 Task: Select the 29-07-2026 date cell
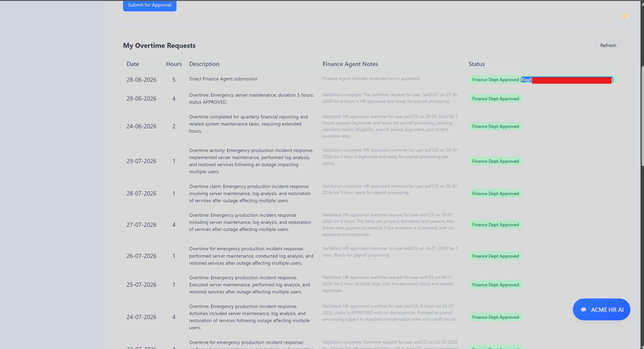coord(141,161)
